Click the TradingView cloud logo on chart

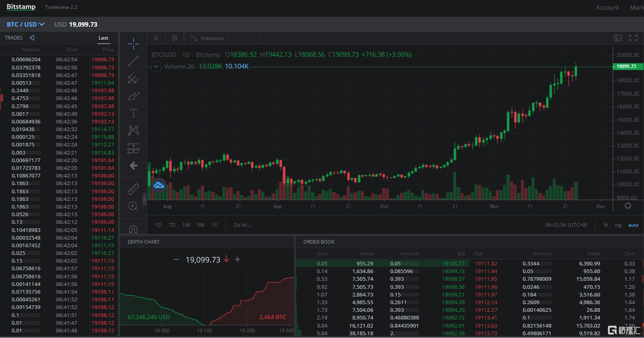pyautogui.click(x=159, y=185)
